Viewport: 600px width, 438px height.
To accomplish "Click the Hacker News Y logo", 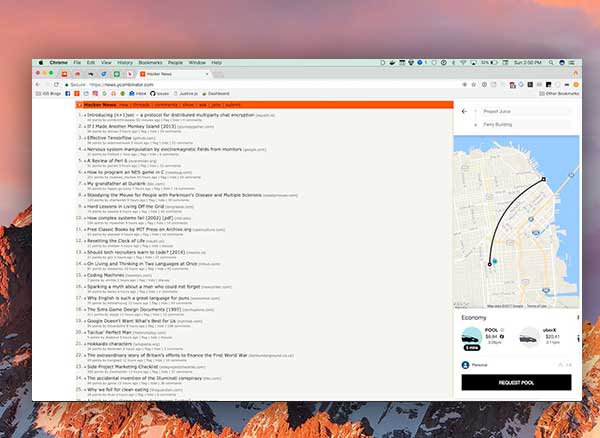I will coord(79,105).
